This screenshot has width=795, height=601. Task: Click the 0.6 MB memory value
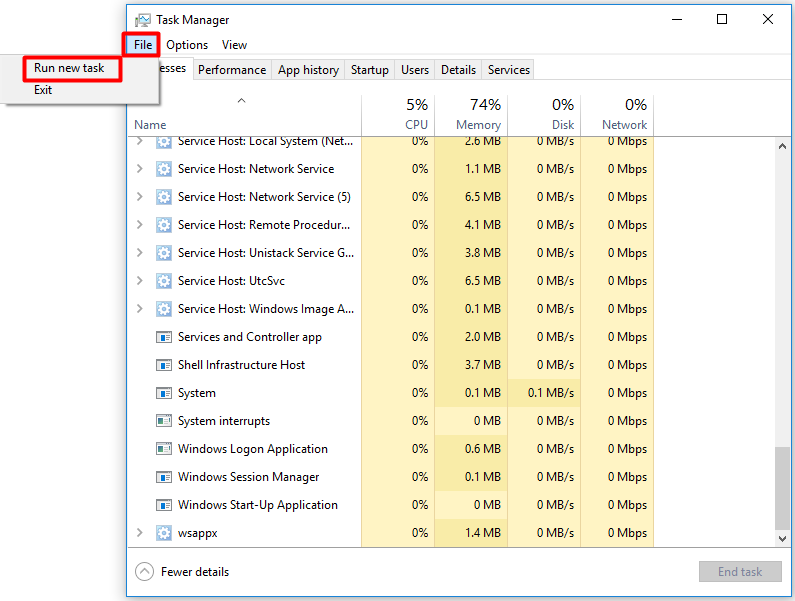(483, 449)
